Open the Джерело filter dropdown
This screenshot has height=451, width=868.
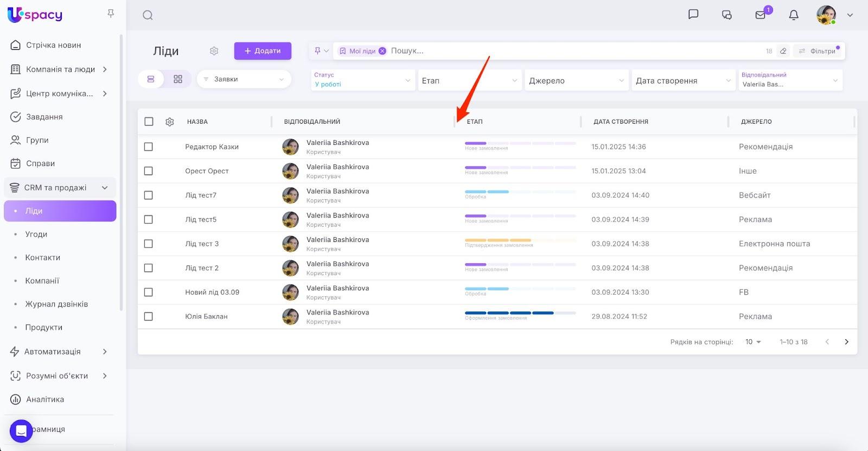(x=576, y=80)
